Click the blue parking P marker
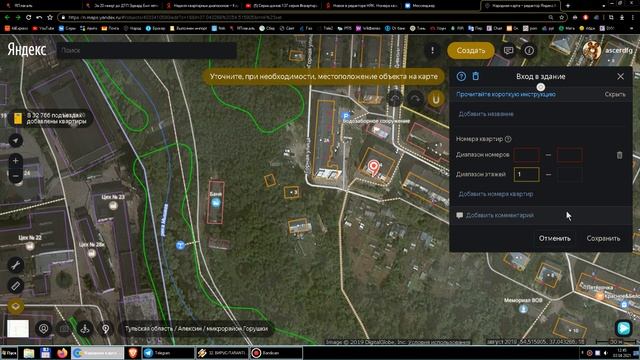640x360 pixels. (346, 116)
